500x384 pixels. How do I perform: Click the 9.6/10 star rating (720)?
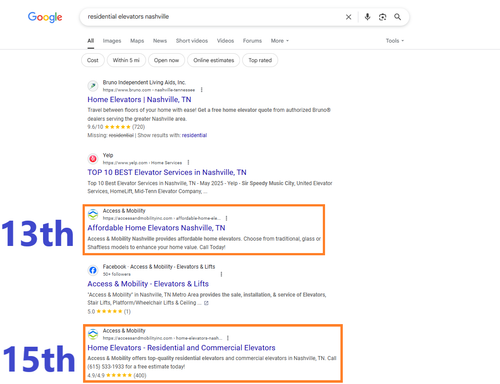116,127
